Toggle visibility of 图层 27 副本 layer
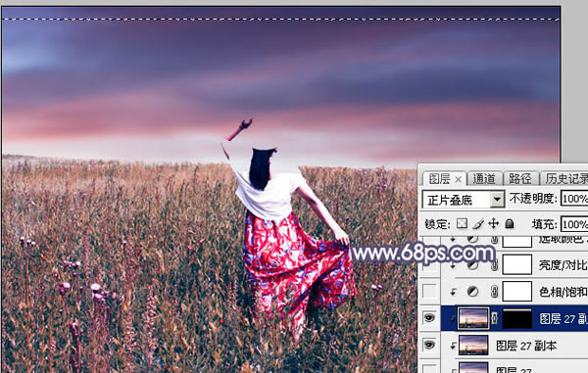The image size is (588, 373). [x=429, y=345]
